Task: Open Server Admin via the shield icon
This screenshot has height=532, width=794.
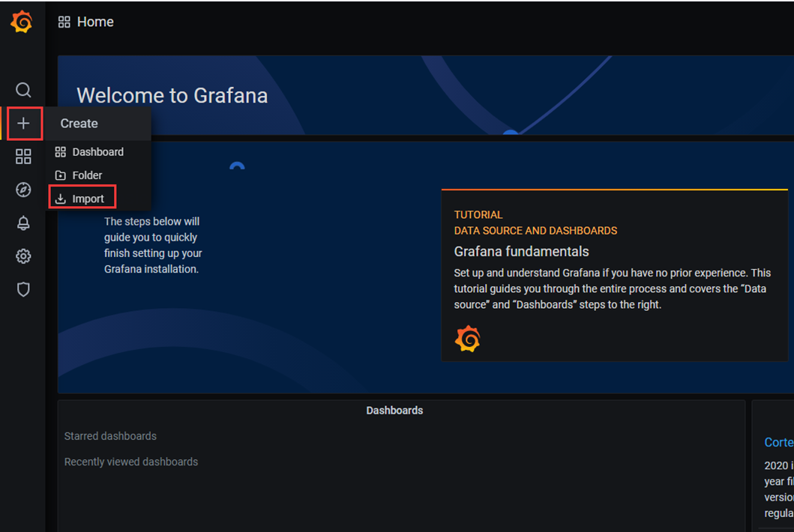Action: point(23,289)
